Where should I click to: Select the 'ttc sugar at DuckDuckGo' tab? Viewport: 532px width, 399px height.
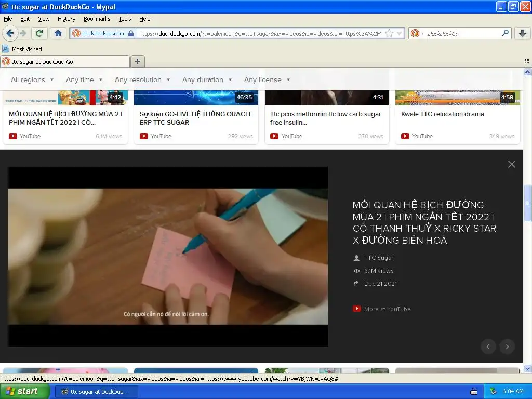pyautogui.click(x=65, y=61)
